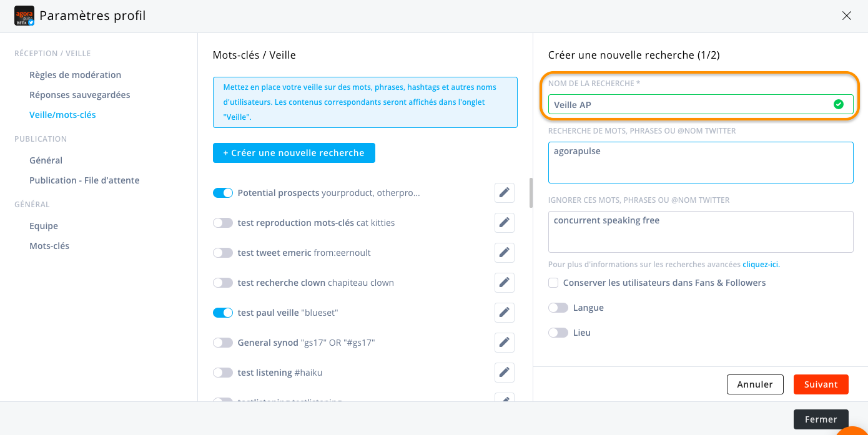The image size is (868, 435).
Task: Turn on the Langue filter switch
Action: (558, 308)
